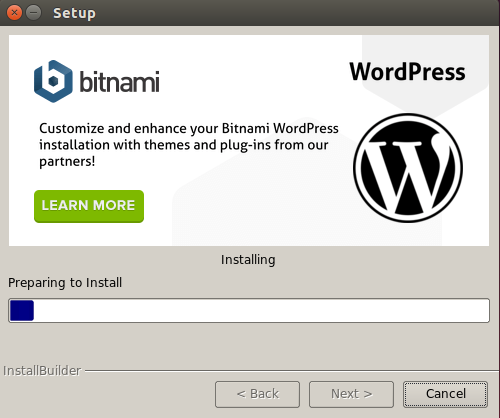Click the Cancel button
Viewport: 500px width, 418px height.
(445, 394)
